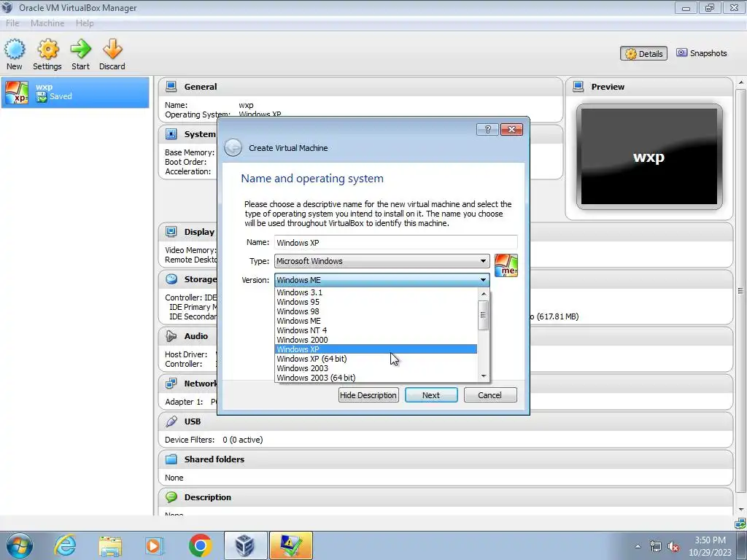Choose Windows 2003 from the list
747x560 pixels.
(376, 368)
